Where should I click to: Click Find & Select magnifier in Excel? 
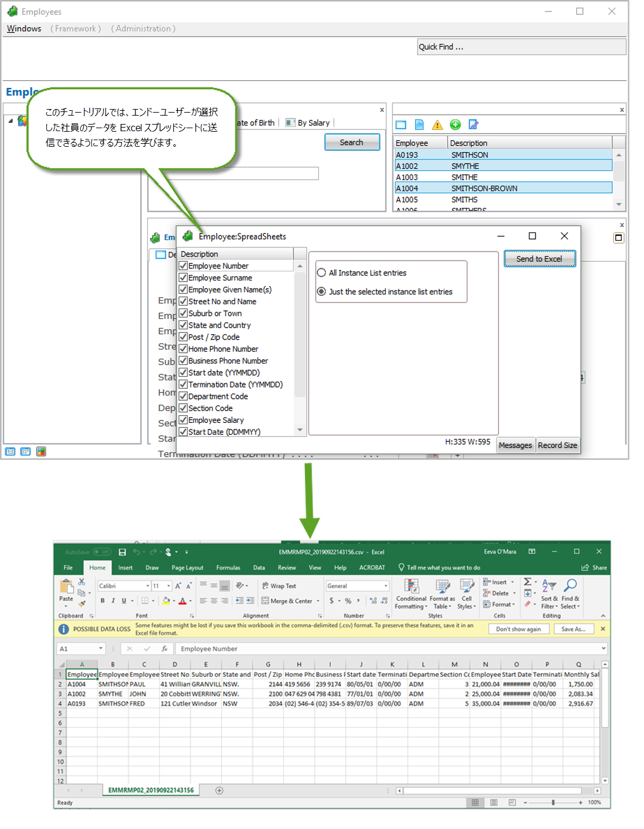pyautogui.click(x=570, y=594)
